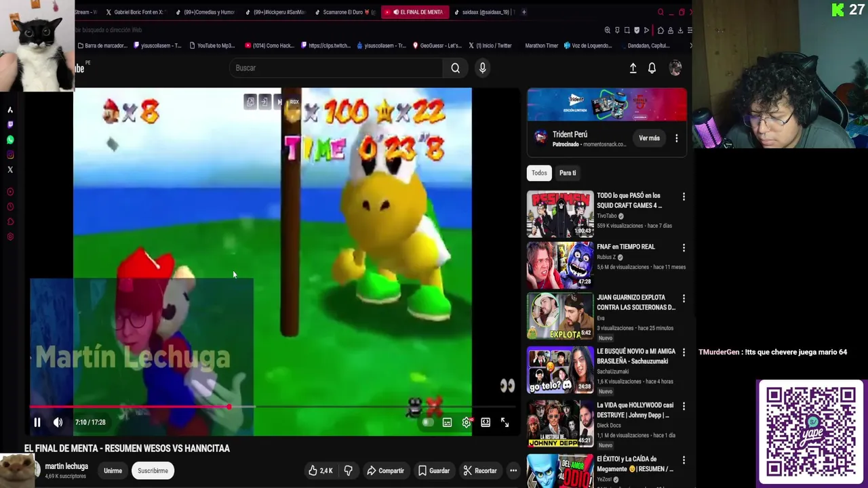
Task: Open the GeoGuessr bookmark
Action: pyautogui.click(x=436, y=45)
